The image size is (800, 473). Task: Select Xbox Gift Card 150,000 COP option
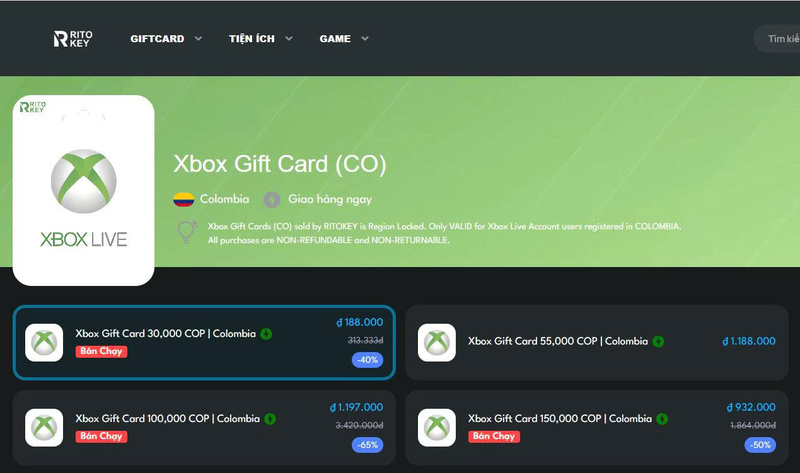tap(597, 428)
